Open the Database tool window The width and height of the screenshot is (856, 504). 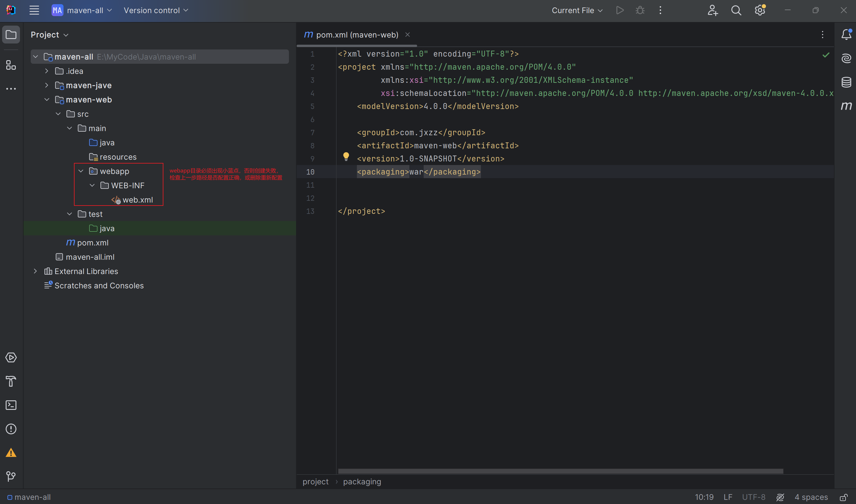(846, 82)
